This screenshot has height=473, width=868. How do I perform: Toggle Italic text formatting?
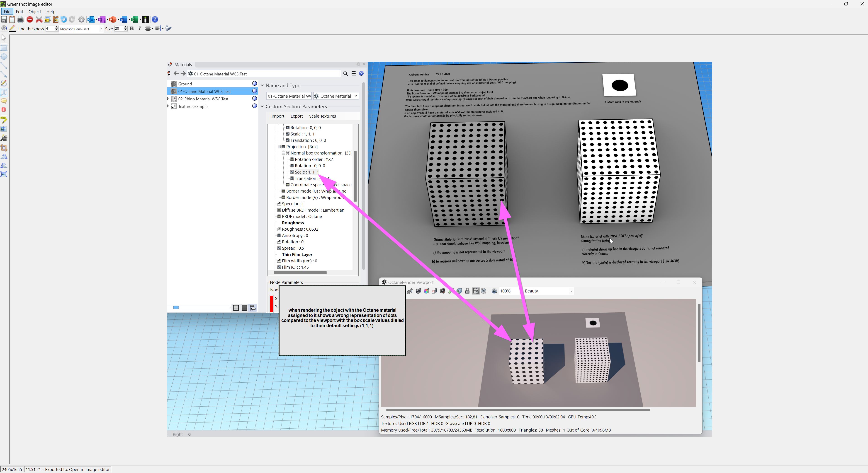click(x=139, y=29)
